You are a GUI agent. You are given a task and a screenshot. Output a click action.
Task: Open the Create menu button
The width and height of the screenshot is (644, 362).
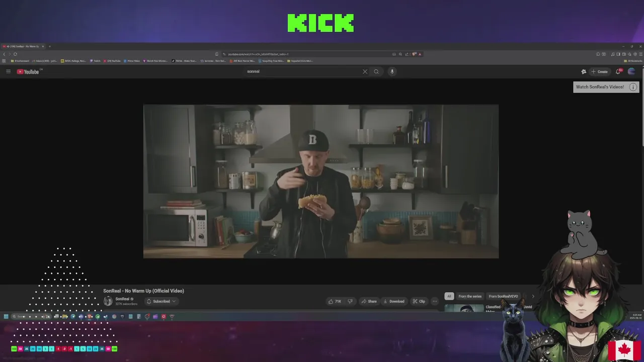point(599,71)
